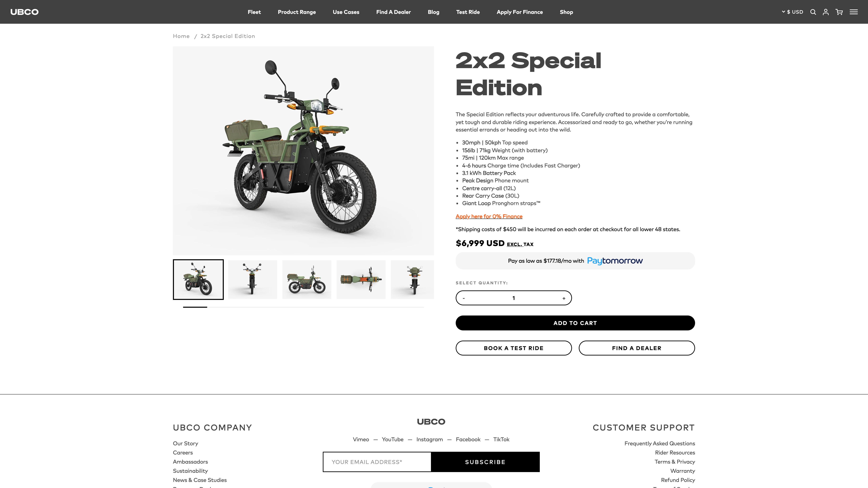The height and width of the screenshot is (488, 868).
Task: Click the UBCO logo in header
Action: (x=24, y=12)
